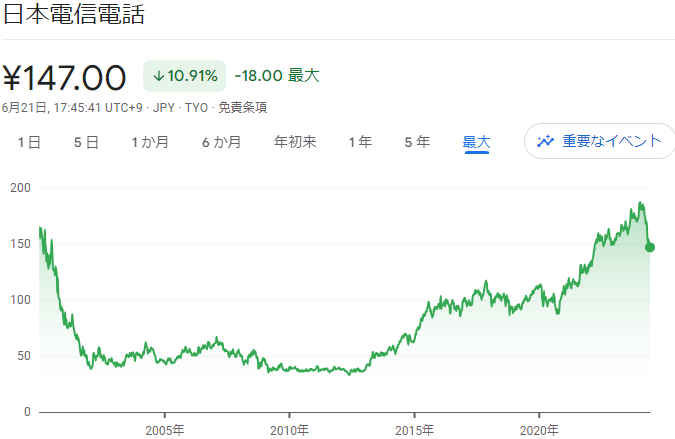Select the 1日 time range tab
675x439 pixels.
(x=29, y=142)
